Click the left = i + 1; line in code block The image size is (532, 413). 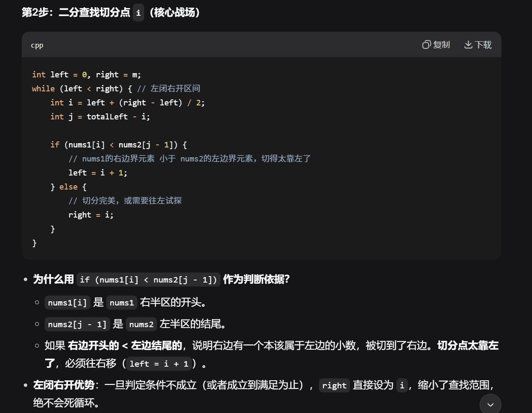(98, 173)
